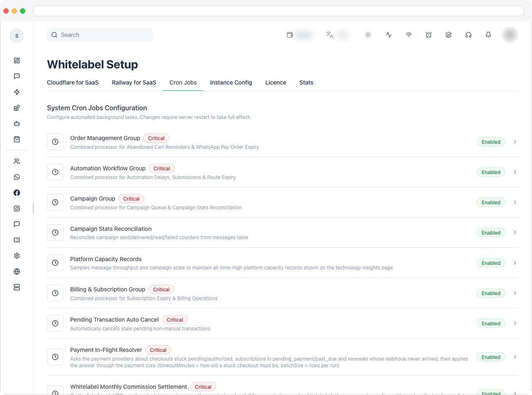532x395 pixels.
Task: Open the Instagram icon in sidebar
Action: [17, 208]
